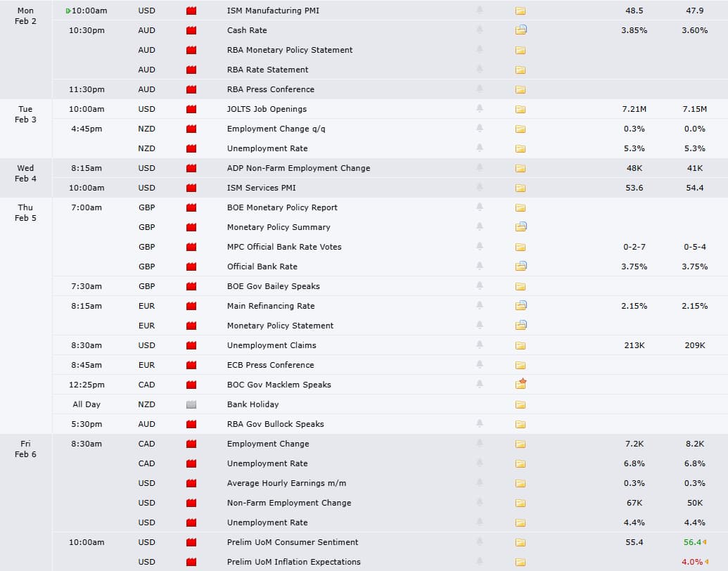
Task: Open starred folder for BOC Gov Macklem Speaks
Action: click(x=521, y=384)
